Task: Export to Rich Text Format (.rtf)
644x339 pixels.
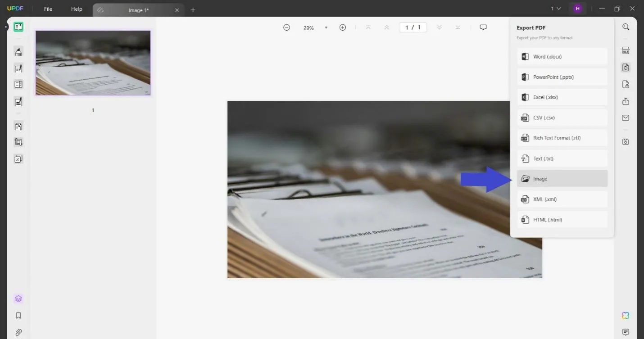Action: click(562, 138)
